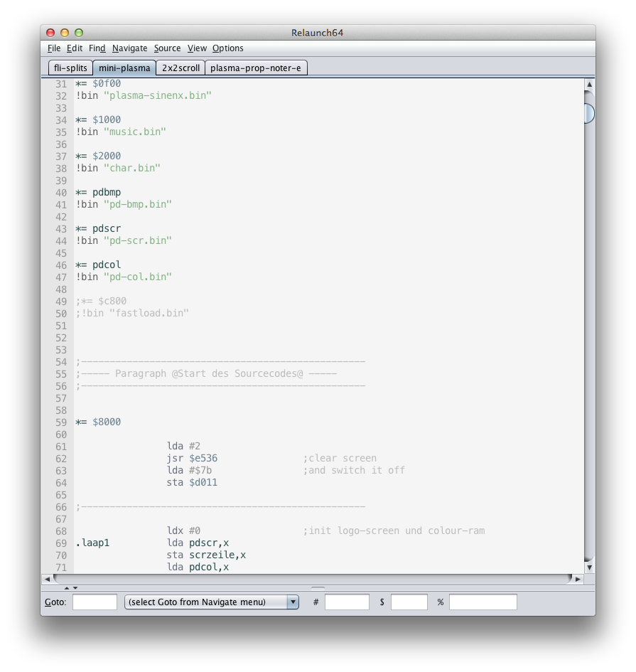Click the horizontal scrollbar right arrow

pyautogui.click(x=577, y=579)
